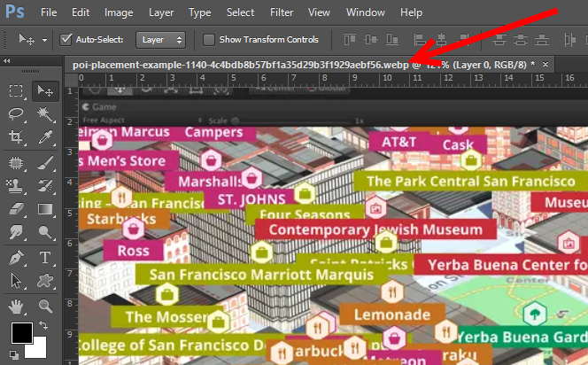Open the Select menu
The image size is (588, 365).
pos(240,12)
